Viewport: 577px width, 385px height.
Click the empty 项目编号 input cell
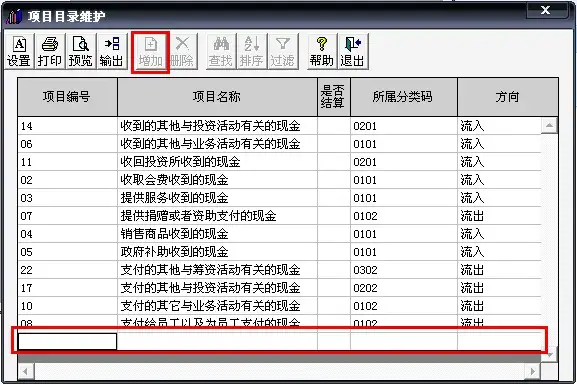[x=67, y=341]
